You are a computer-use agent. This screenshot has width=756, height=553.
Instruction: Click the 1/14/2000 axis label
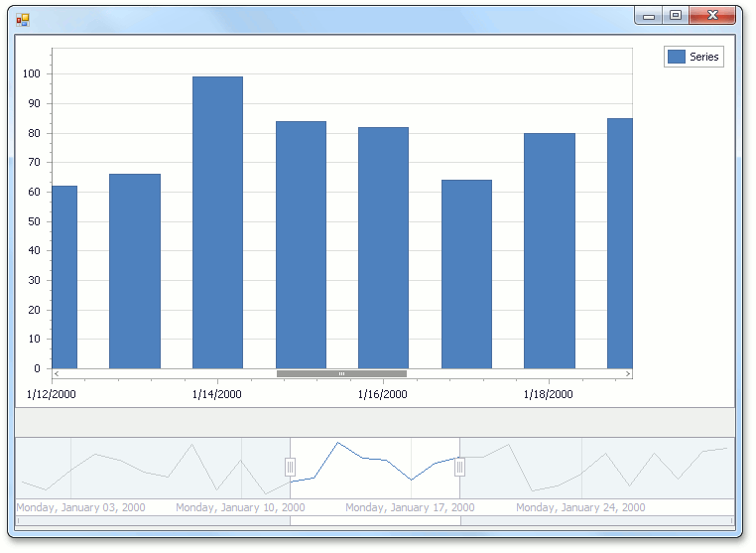217,394
